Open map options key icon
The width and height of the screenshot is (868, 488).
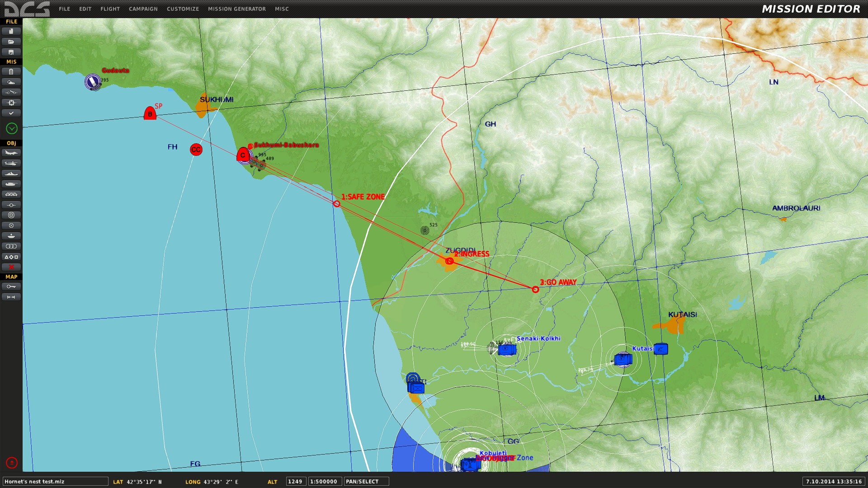tap(11, 286)
